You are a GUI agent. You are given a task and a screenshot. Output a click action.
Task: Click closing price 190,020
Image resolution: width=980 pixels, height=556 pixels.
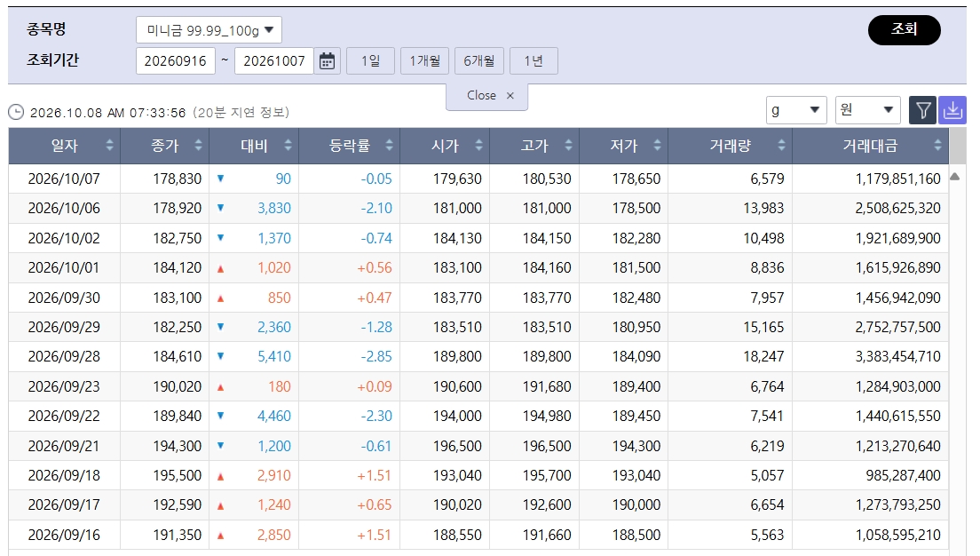point(178,386)
